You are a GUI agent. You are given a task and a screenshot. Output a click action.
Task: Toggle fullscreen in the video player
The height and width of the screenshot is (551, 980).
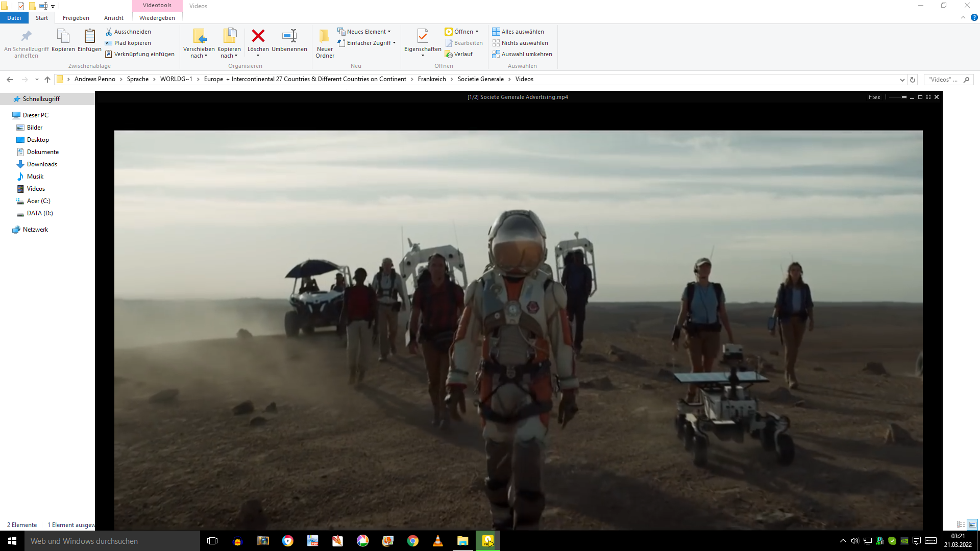[x=928, y=97]
